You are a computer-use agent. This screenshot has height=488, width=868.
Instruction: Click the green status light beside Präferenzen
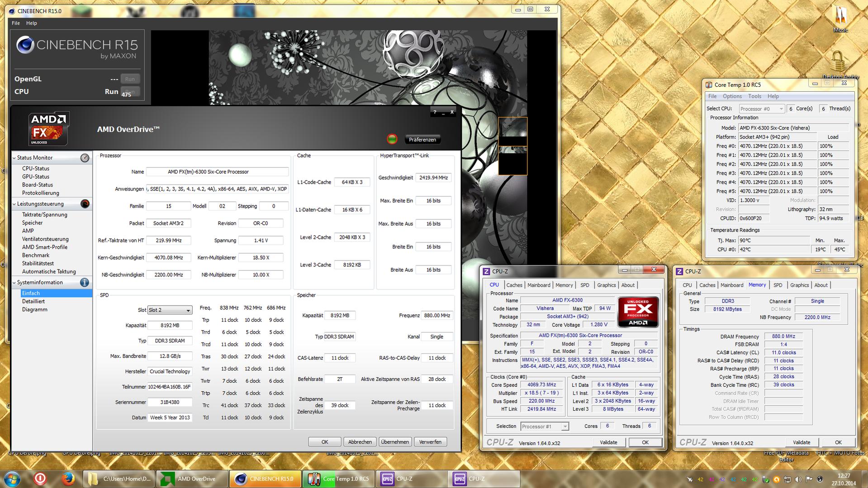point(392,139)
